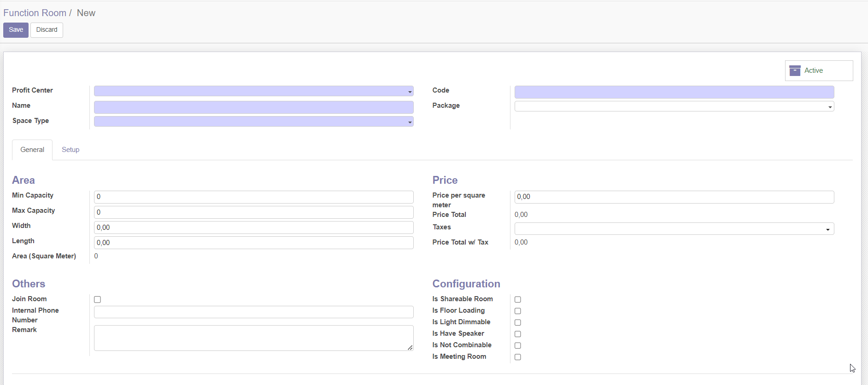Viewport: 868px width, 385px height.
Task: Click the Area section heading
Action: pos(23,180)
